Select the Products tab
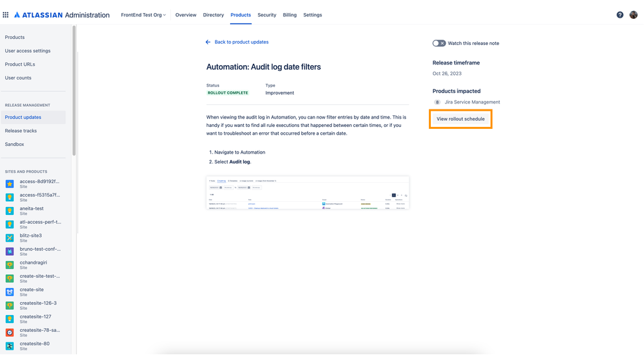 coord(241,15)
